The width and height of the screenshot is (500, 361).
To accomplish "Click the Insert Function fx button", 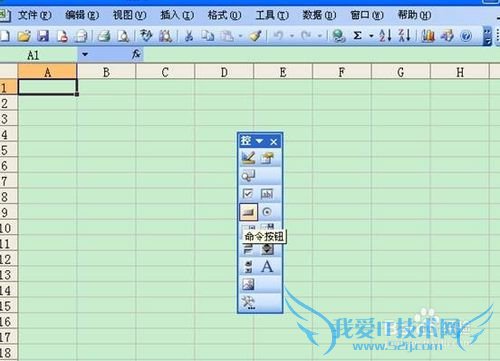I will 136,54.
